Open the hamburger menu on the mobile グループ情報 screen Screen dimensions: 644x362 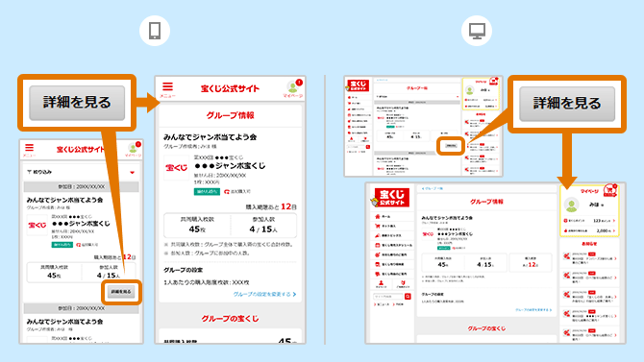pos(167,86)
